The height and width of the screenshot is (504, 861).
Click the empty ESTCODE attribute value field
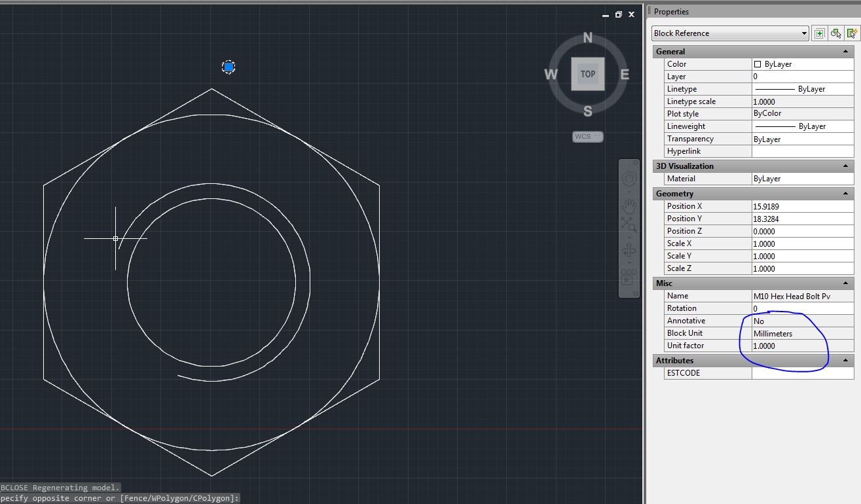pos(803,373)
